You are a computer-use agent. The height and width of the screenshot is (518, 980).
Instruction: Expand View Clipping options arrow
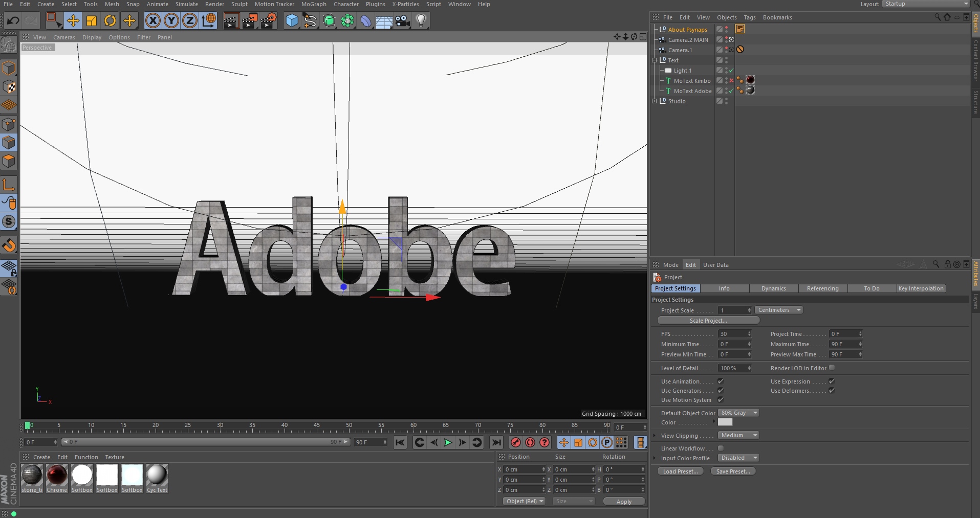[654, 436]
